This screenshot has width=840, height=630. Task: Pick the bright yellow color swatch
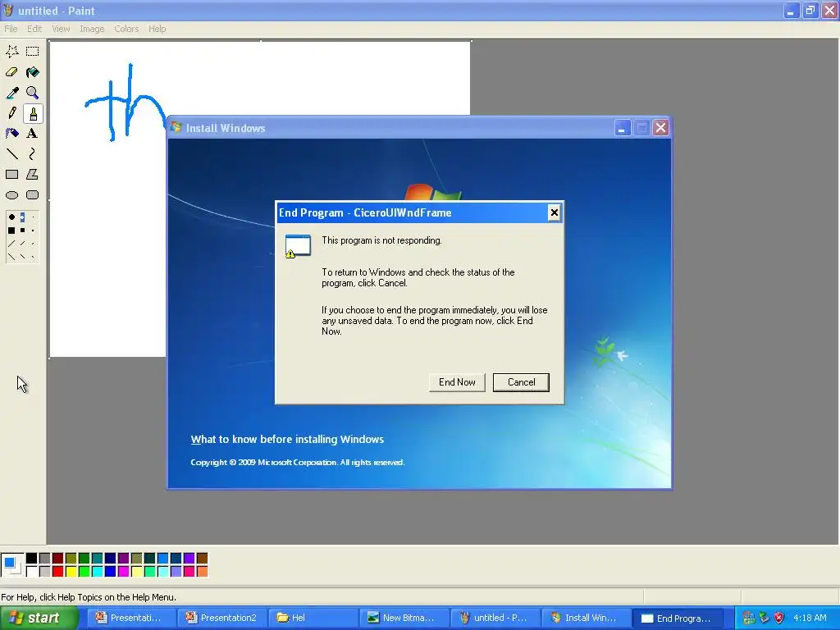coord(71,572)
